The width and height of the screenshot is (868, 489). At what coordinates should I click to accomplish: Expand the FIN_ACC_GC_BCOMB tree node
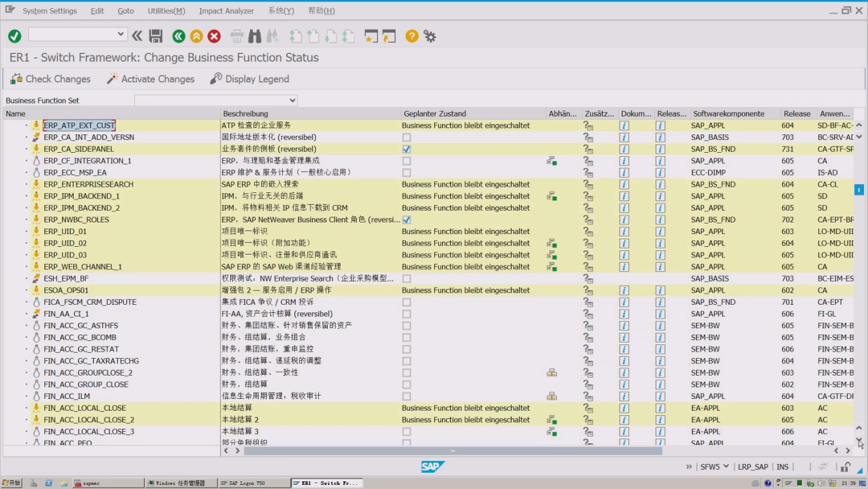point(26,337)
